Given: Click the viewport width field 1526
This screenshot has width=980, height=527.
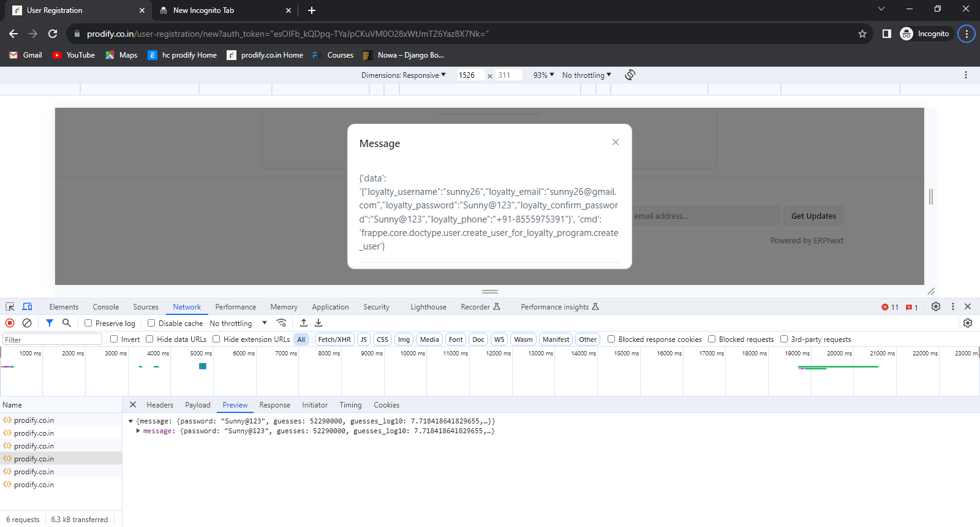Looking at the screenshot, I should tap(470, 75).
